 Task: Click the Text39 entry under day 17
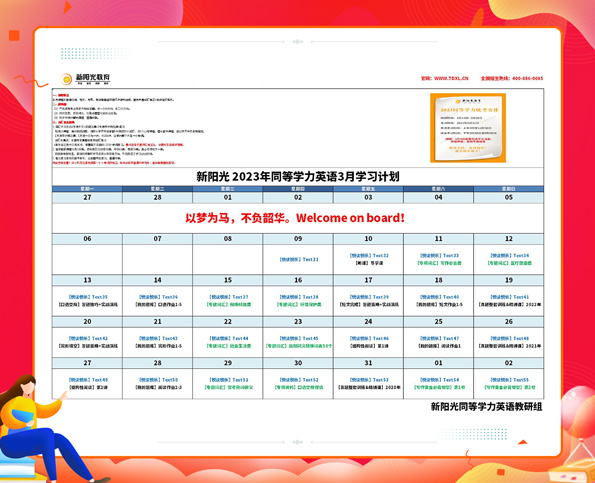[369, 297]
